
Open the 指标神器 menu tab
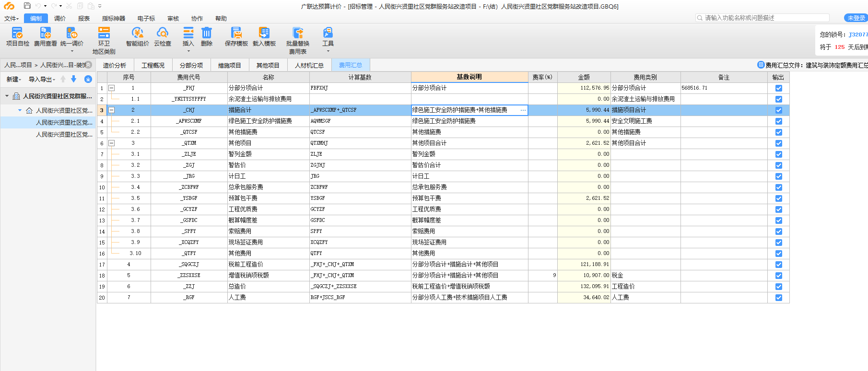pyautogui.click(x=114, y=18)
